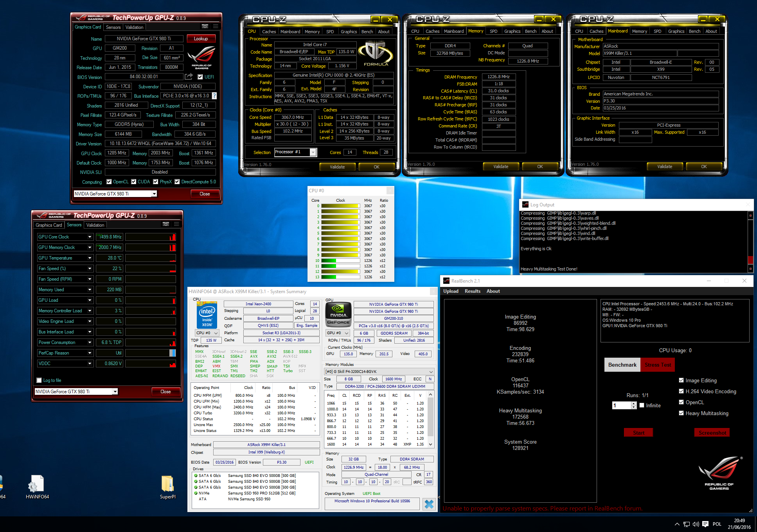Click the camera screenshot icon in top GPU-Z window
This screenshot has width=757, height=532.
point(205,27)
